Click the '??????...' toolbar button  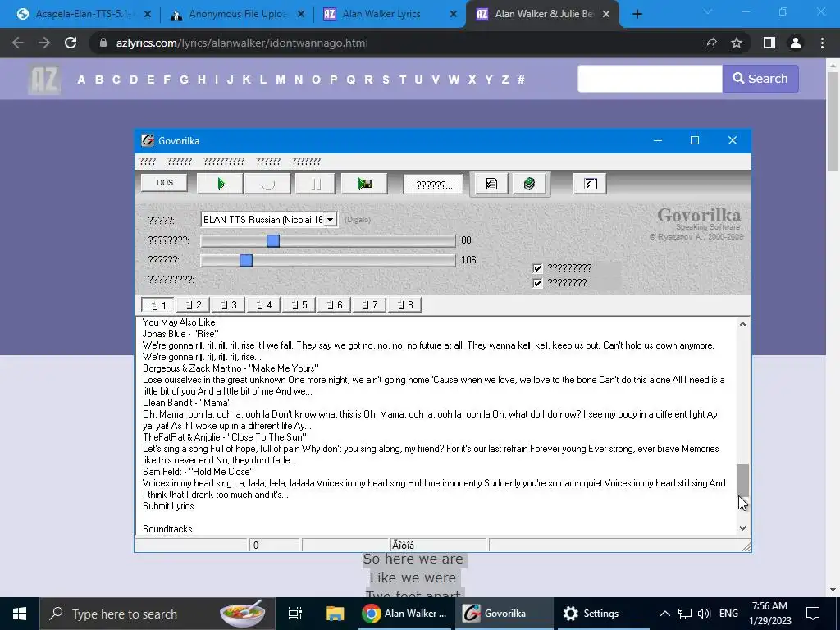coord(434,185)
